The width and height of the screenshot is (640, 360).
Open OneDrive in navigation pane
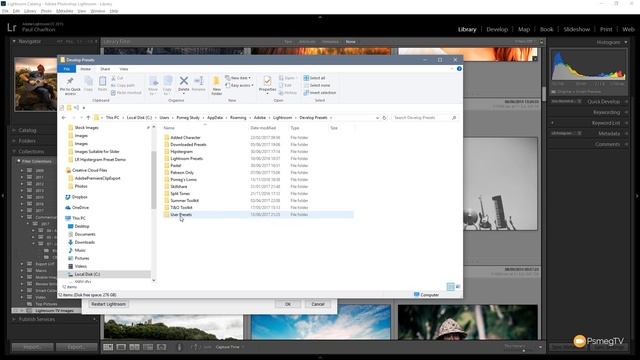tap(77, 207)
